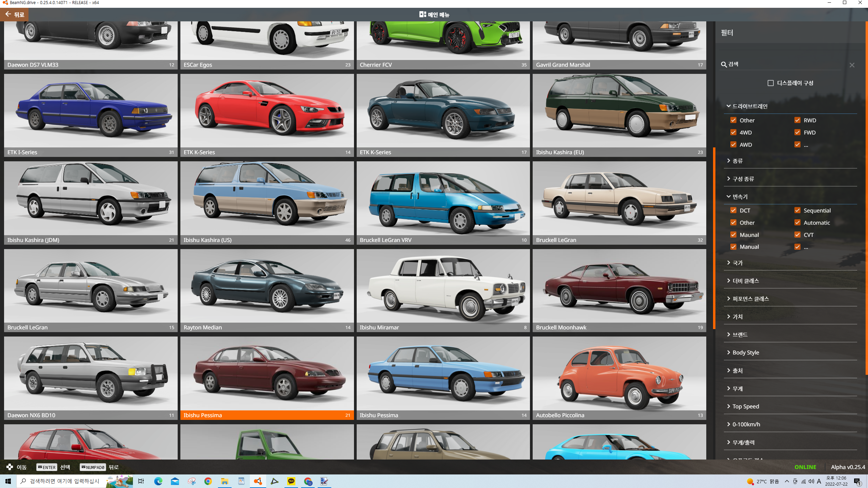Expand the 브랜드 filter section
This screenshot has width=868, height=488.
pos(790,334)
